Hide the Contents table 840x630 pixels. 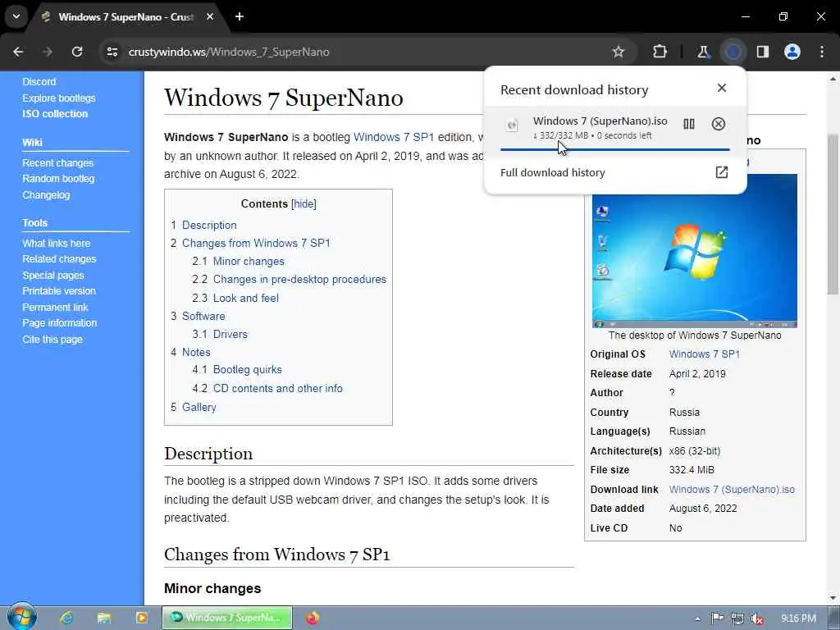tap(304, 204)
